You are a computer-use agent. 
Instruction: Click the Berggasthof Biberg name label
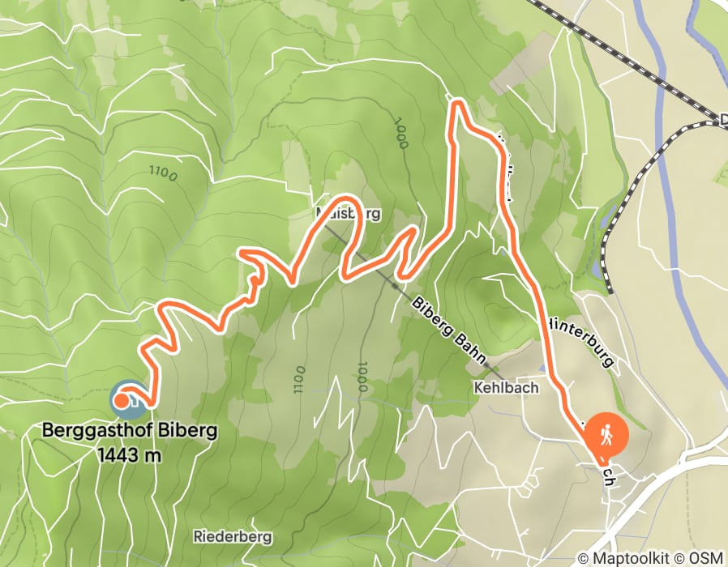click(130, 430)
